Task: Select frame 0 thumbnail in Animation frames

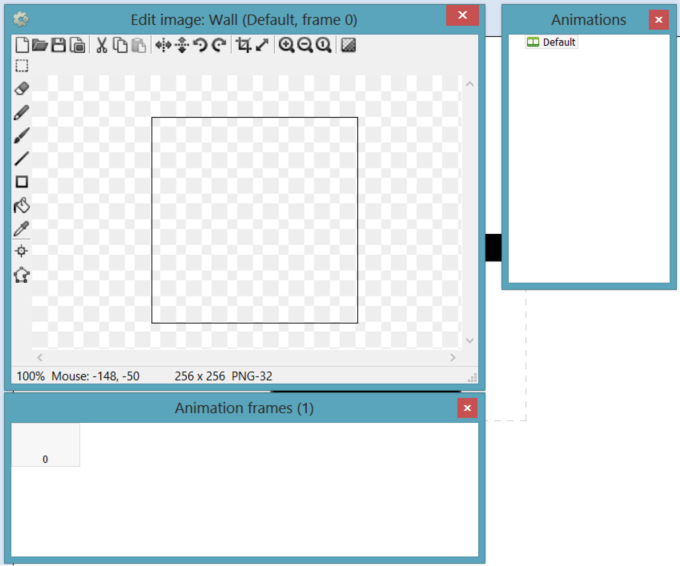Action: click(x=46, y=445)
